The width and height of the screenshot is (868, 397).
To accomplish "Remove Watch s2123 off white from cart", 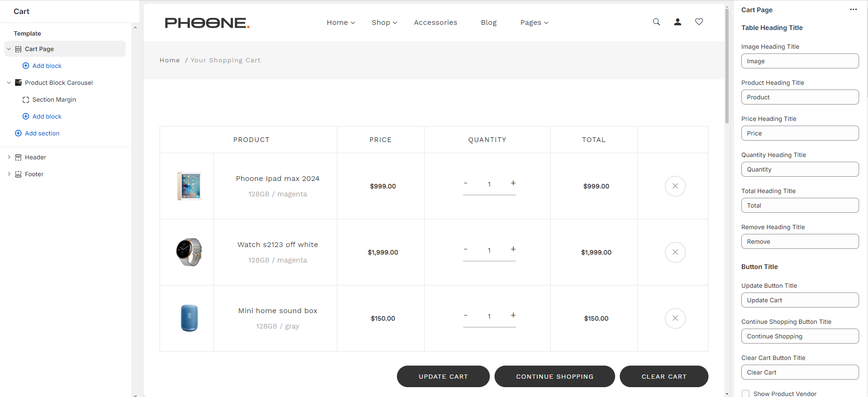I will pos(675,252).
